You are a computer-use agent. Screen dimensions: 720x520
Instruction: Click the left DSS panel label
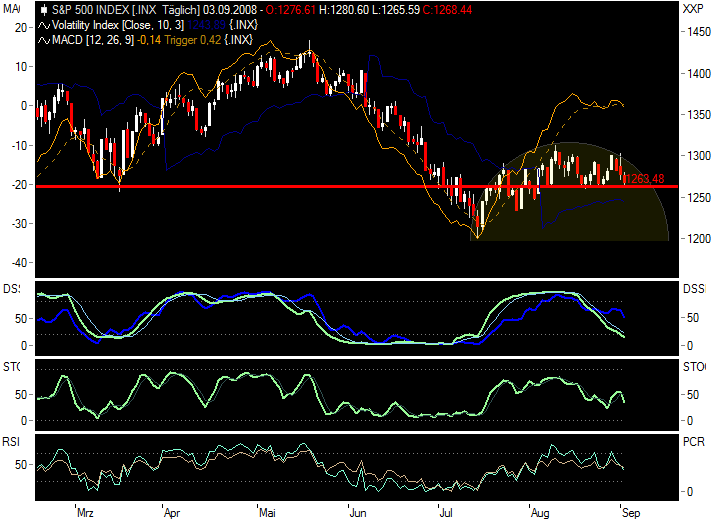click(x=11, y=288)
